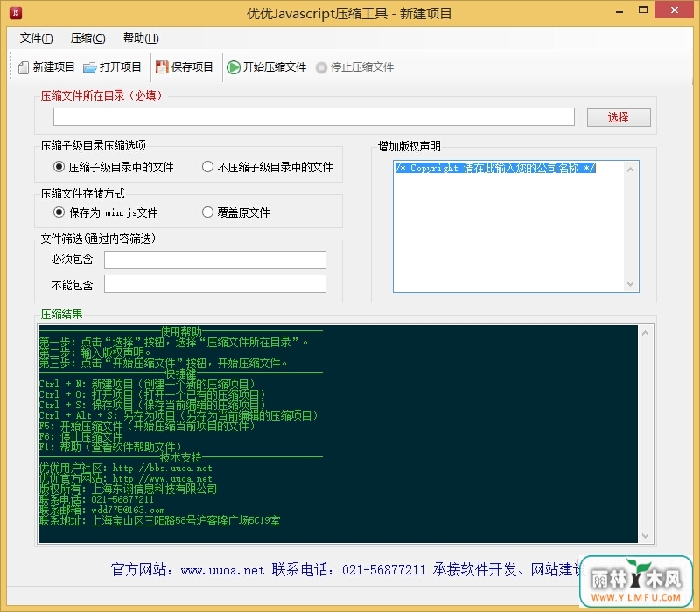The width and height of the screenshot is (700, 612).
Task: Click the 打开项目 toolbar label
Action: coord(120,67)
